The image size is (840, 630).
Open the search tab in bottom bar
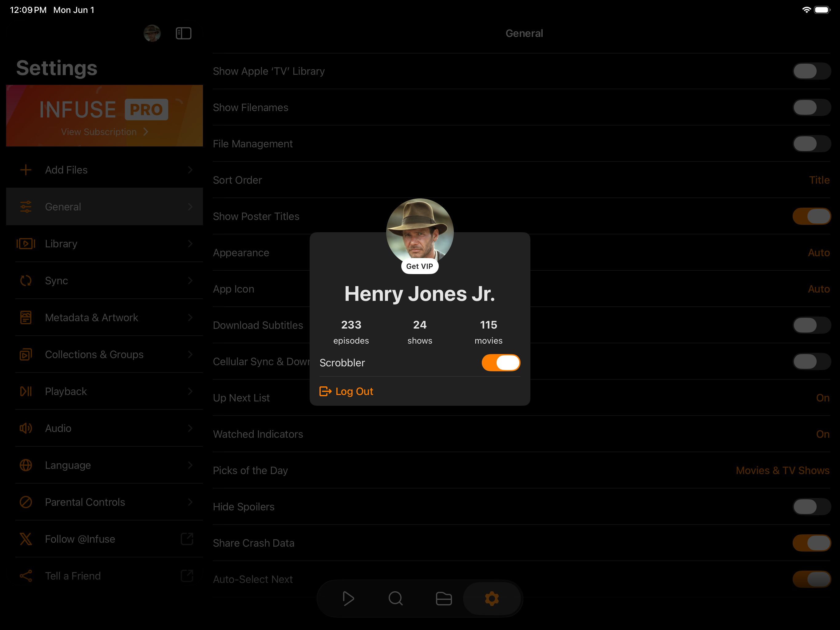coord(396,598)
